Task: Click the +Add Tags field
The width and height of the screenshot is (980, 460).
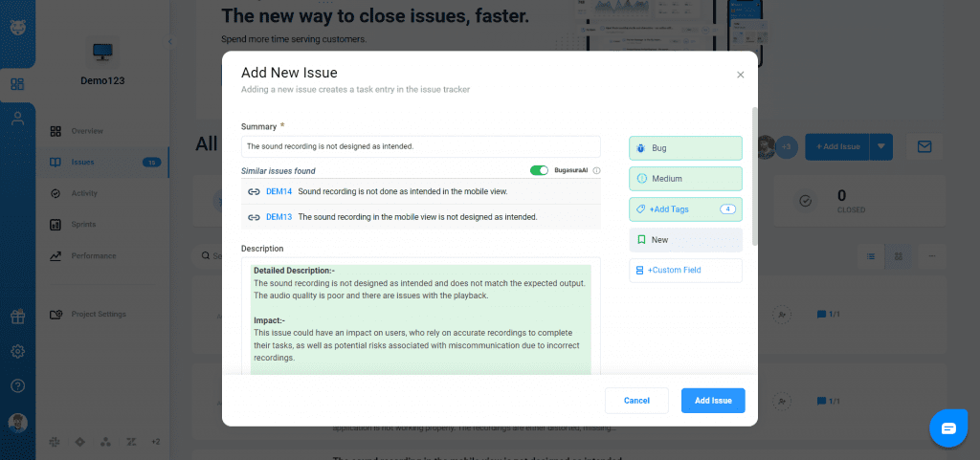Action: coord(685,209)
